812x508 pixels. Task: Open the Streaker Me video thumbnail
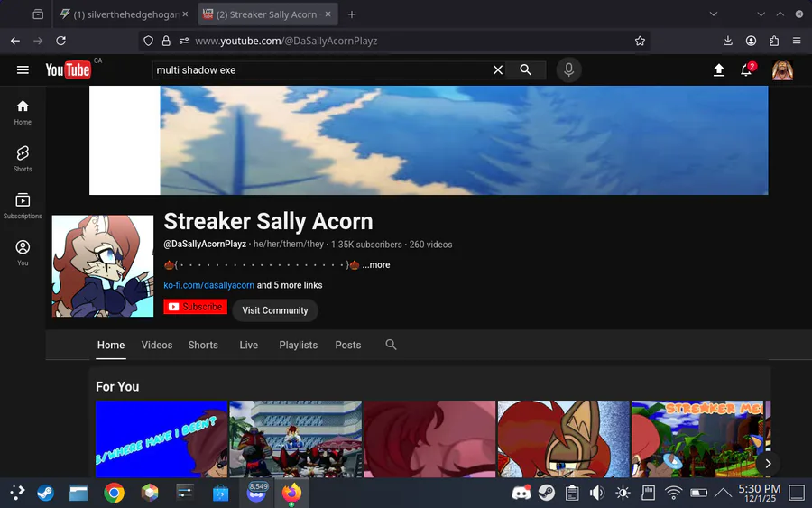coord(697,439)
